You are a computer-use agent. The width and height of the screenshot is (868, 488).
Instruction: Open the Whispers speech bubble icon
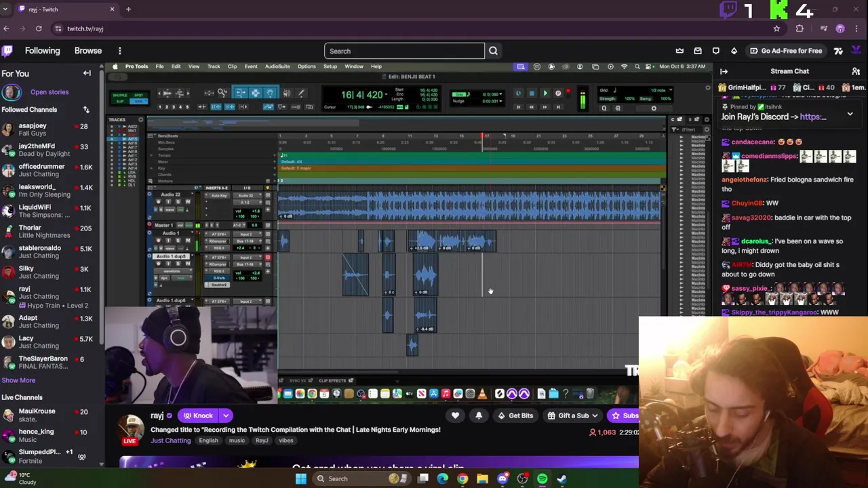click(715, 51)
